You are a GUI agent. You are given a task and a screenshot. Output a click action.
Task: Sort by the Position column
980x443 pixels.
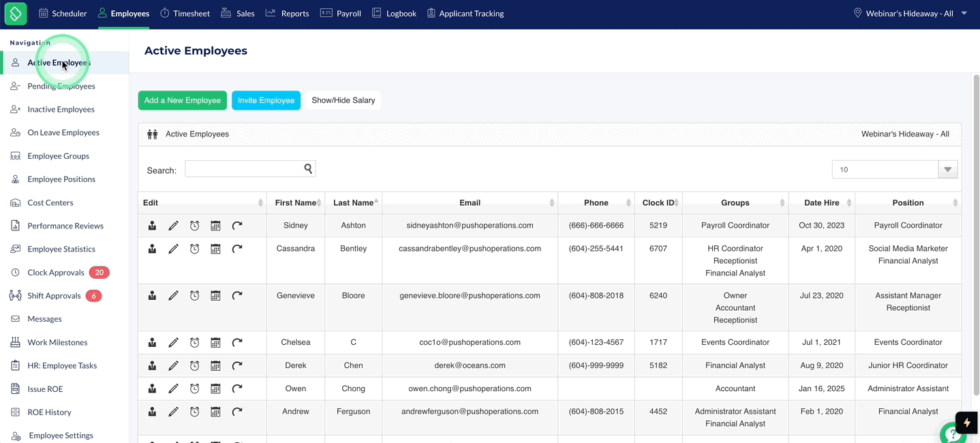908,202
